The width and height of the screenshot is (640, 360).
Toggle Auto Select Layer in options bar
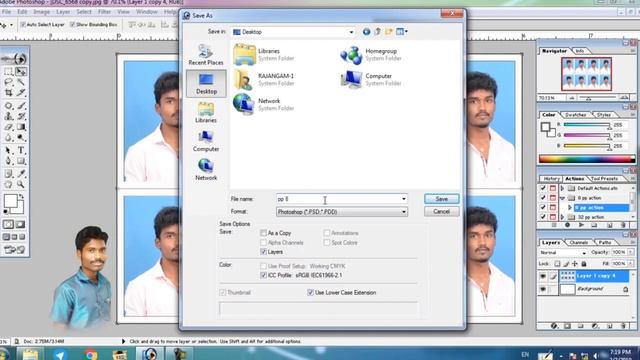click(23, 24)
